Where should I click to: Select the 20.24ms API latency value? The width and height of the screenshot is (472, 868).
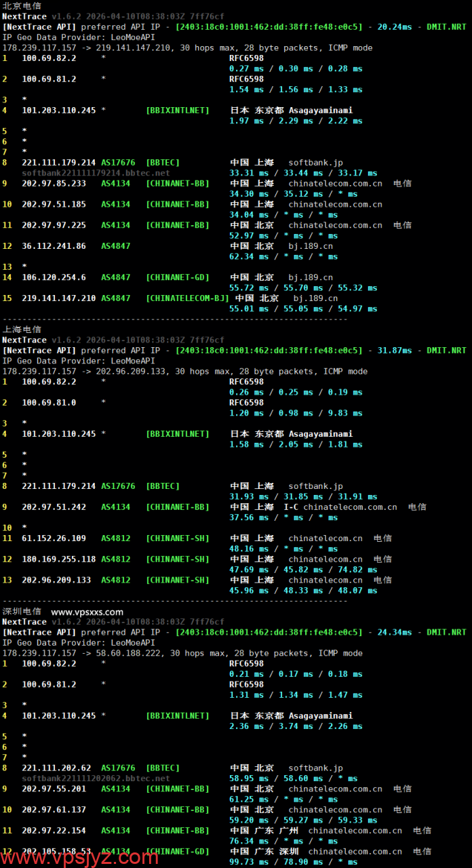(395, 26)
